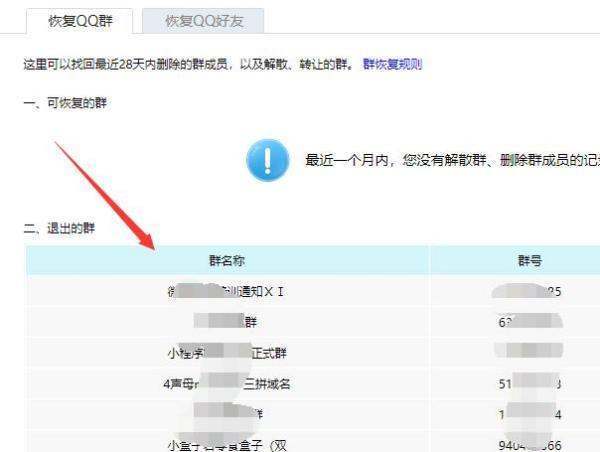Select the 小盒子 group row
Viewport: 600px width, 452px height.
click(227, 445)
